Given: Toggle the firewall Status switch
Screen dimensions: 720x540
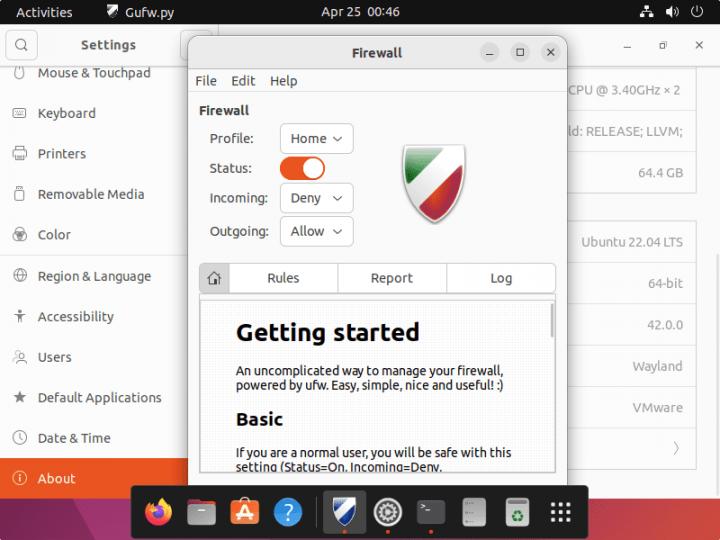Looking at the screenshot, I should pyautogui.click(x=302, y=168).
